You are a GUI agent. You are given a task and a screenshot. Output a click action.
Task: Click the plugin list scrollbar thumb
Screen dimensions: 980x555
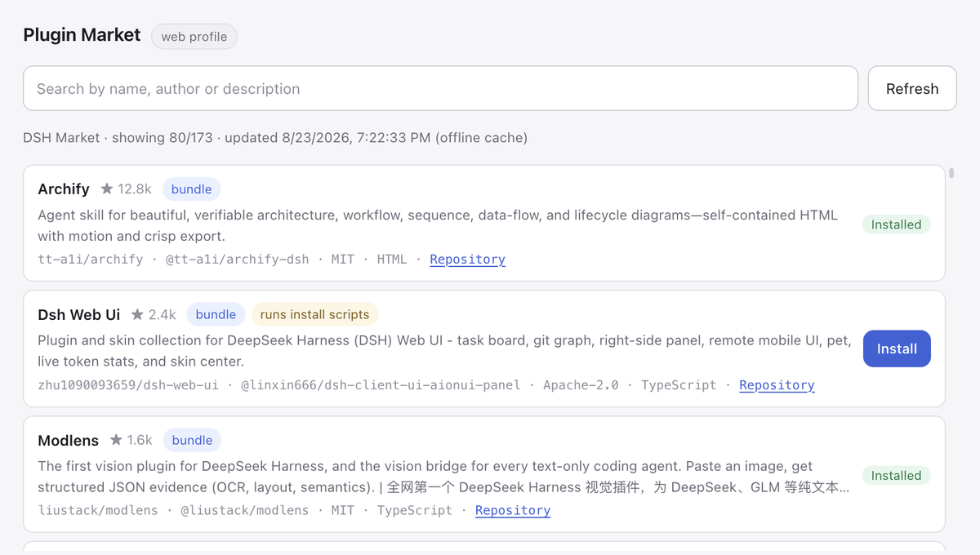(951, 173)
